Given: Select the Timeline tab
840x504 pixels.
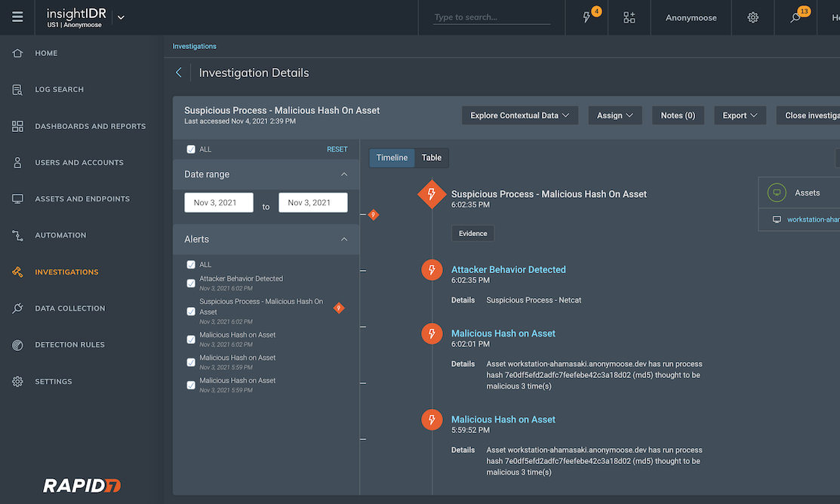Looking at the screenshot, I should pyautogui.click(x=391, y=158).
